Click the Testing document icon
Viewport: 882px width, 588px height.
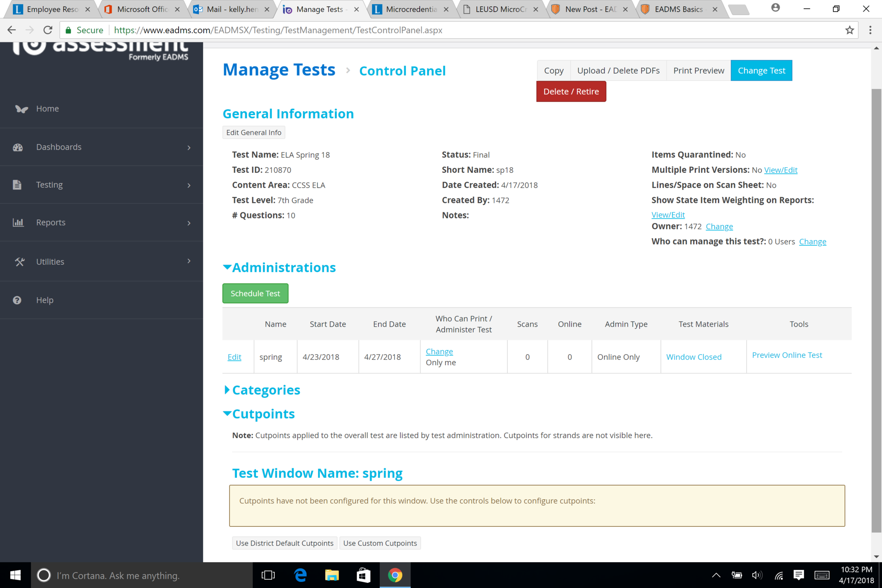point(17,185)
